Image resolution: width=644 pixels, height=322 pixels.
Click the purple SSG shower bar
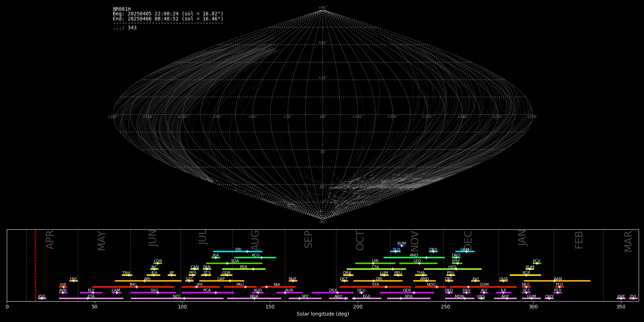[x=153, y=293]
